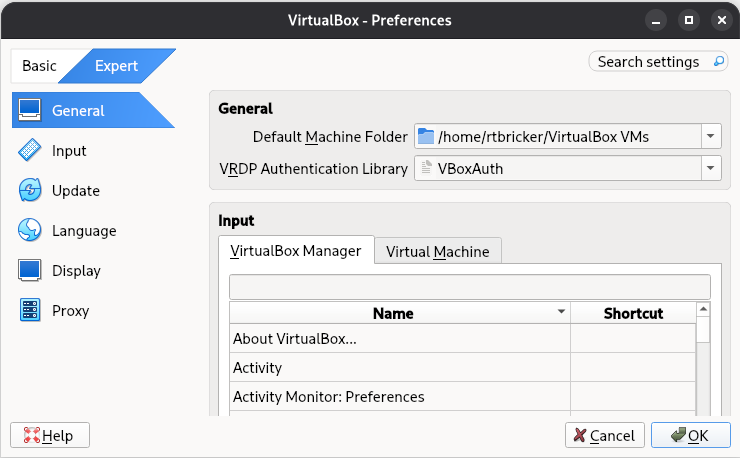Select the About VirtualBox... row
The width and height of the screenshot is (740, 458).
coord(462,339)
